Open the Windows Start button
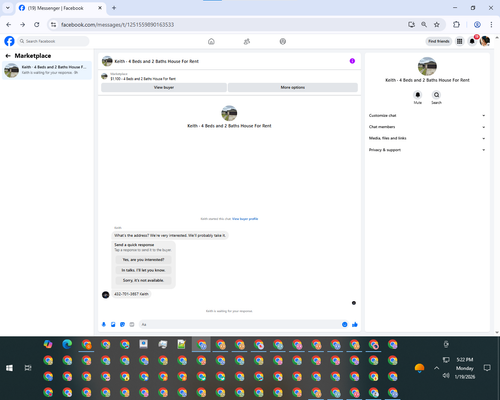500x400 pixels. pyautogui.click(x=9, y=368)
